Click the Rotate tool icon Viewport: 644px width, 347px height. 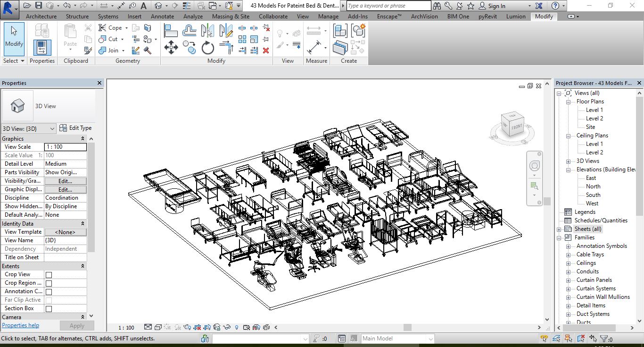click(x=208, y=48)
